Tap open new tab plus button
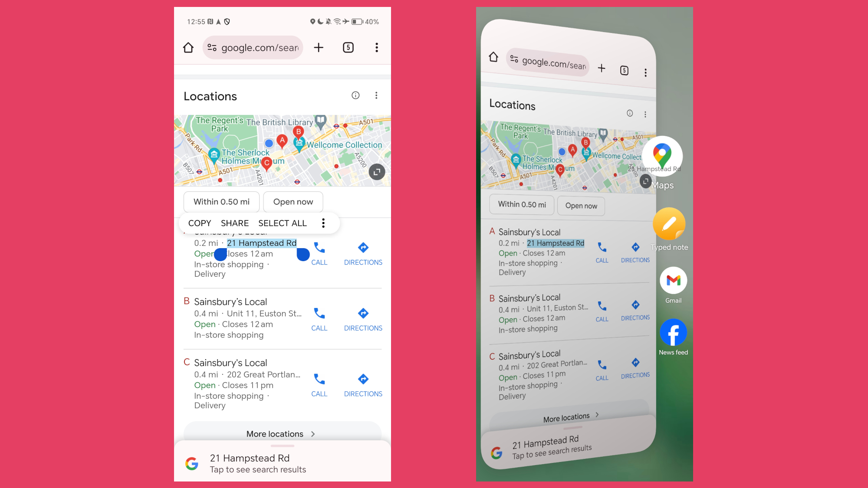This screenshot has height=488, width=868. [x=319, y=48]
